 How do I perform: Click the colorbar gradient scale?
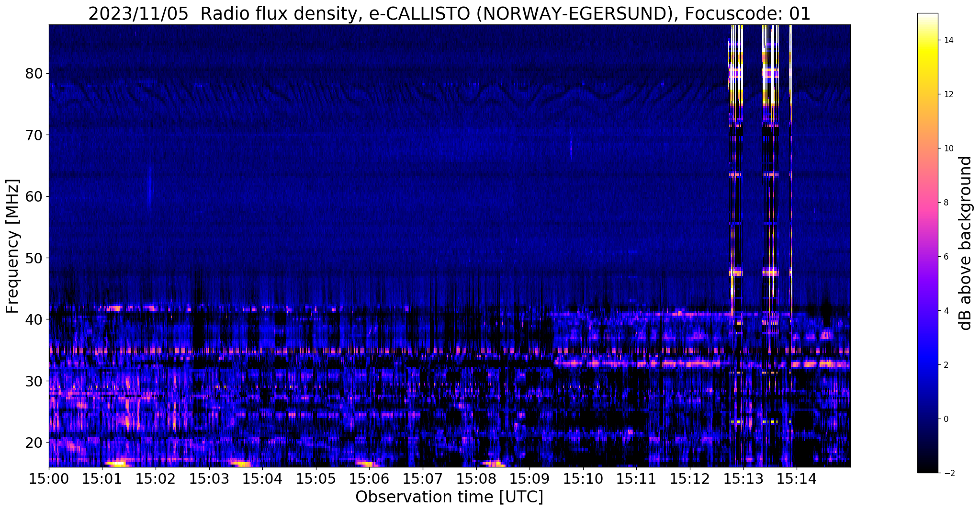(x=927, y=243)
